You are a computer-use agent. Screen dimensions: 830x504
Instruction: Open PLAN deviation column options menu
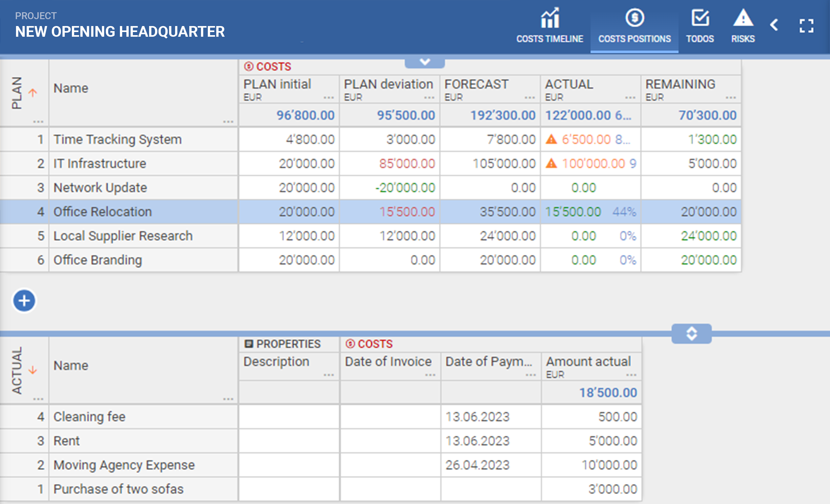tap(429, 98)
